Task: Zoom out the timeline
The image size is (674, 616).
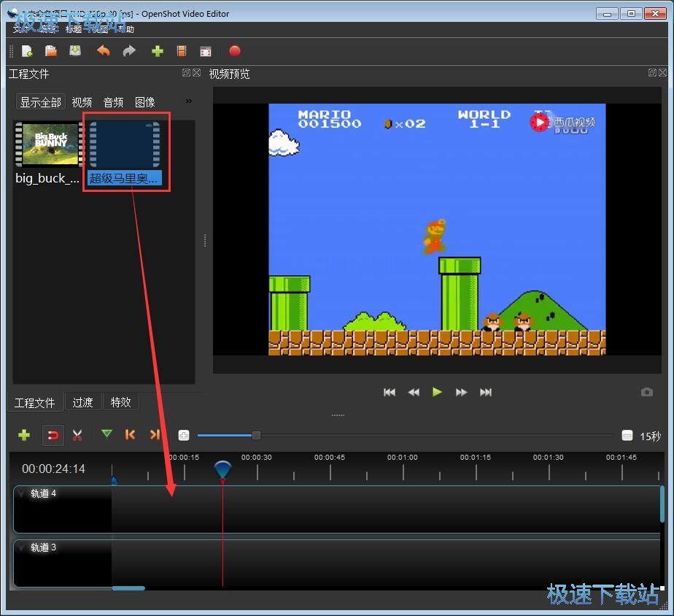Action: tap(627, 435)
